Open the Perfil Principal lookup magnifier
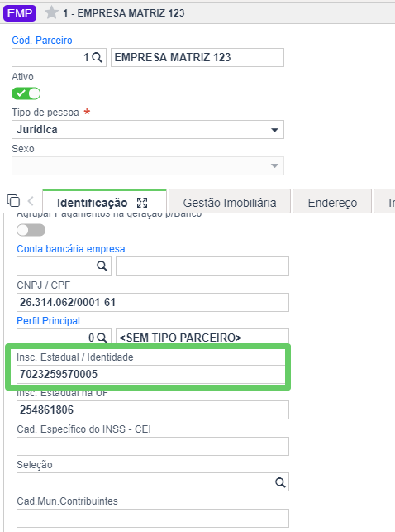395x532 pixels. (102, 338)
